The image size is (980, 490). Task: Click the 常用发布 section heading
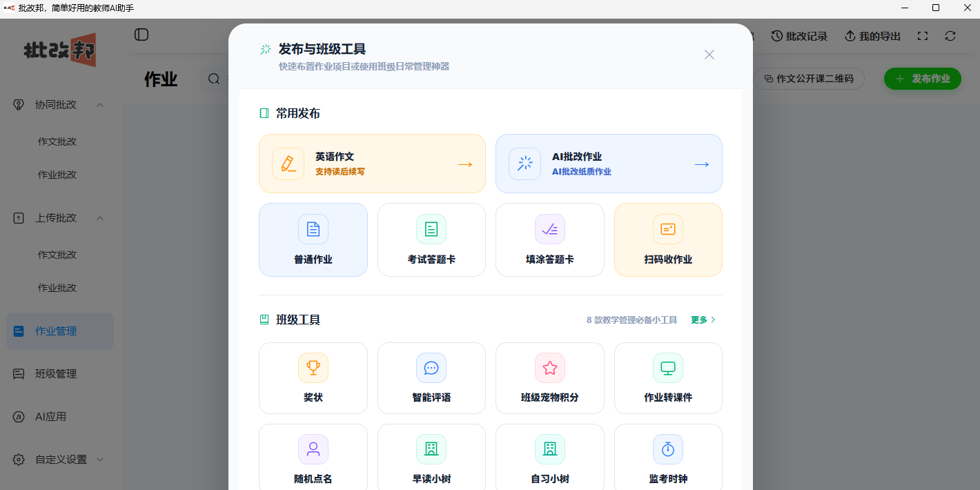[x=298, y=113]
